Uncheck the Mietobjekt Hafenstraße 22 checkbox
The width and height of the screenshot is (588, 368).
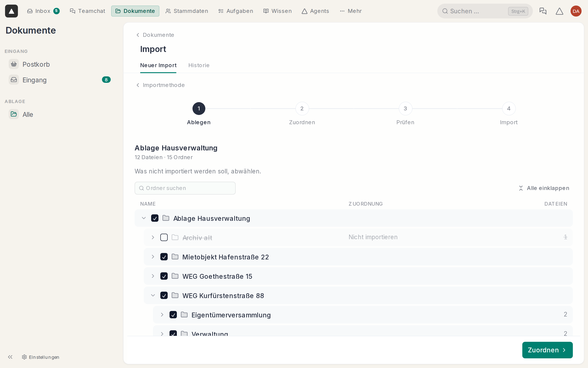[164, 257]
